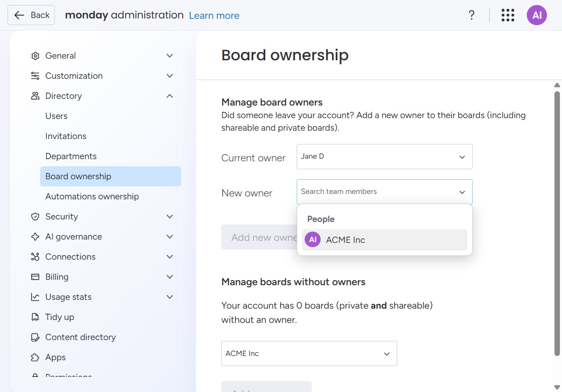Open the Departments page

tap(71, 156)
